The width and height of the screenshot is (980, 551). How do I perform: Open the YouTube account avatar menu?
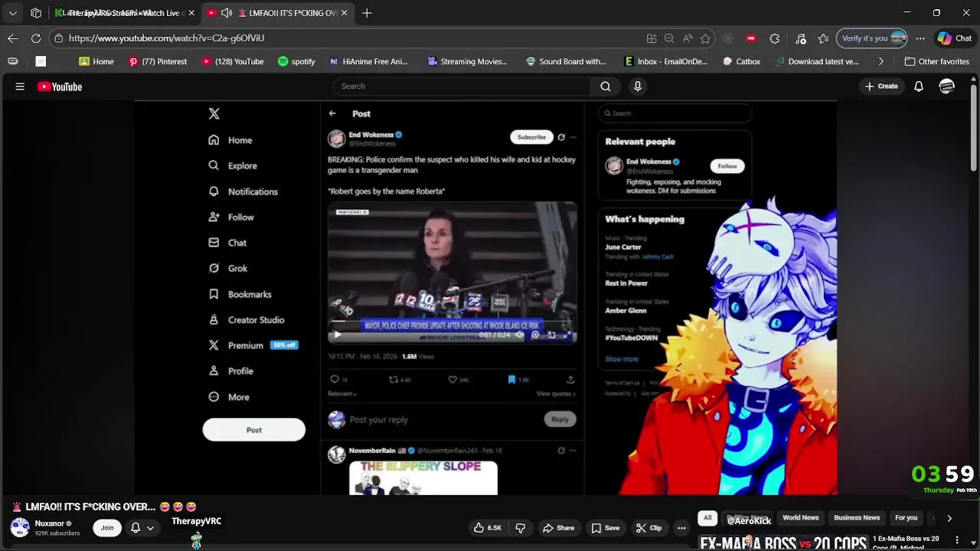pos(947,86)
